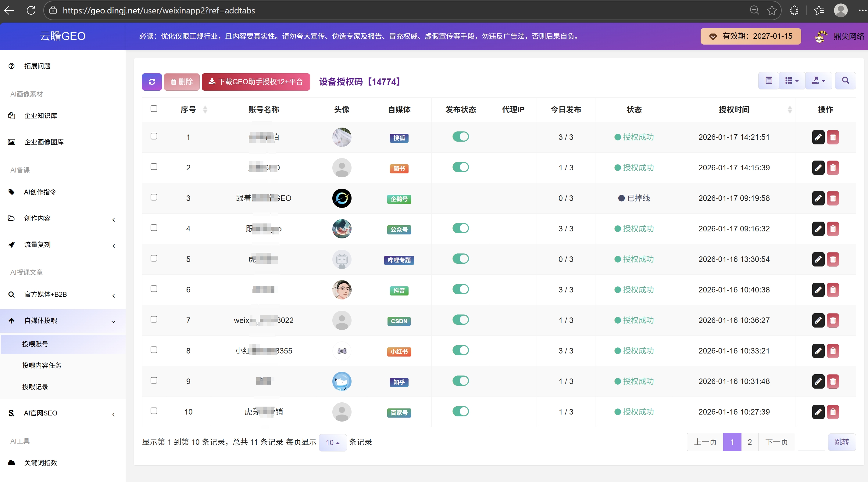Image resolution: width=868 pixels, height=482 pixels.
Task: Click edit pencil icon for CSDN account
Action: pos(818,321)
